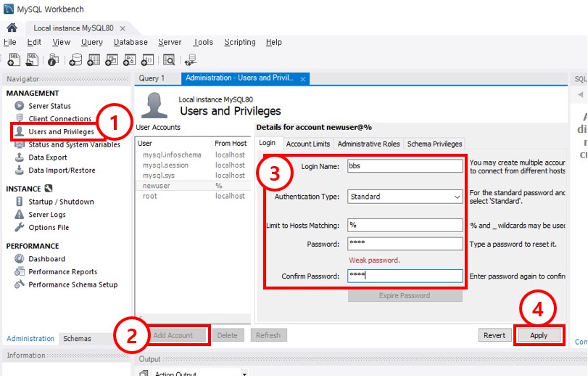The width and height of the screenshot is (588, 378).
Task: Select the newuser account row
Action: (x=193, y=186)
